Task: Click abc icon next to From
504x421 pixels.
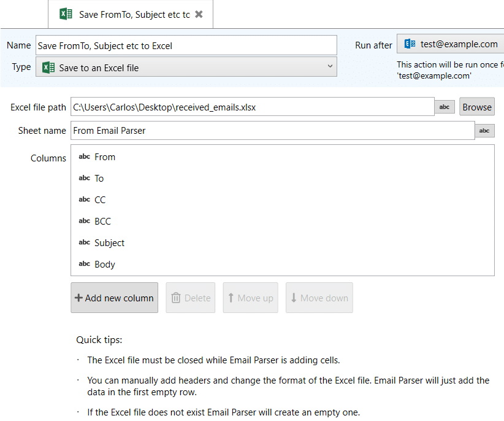Action: pos(84,156)
